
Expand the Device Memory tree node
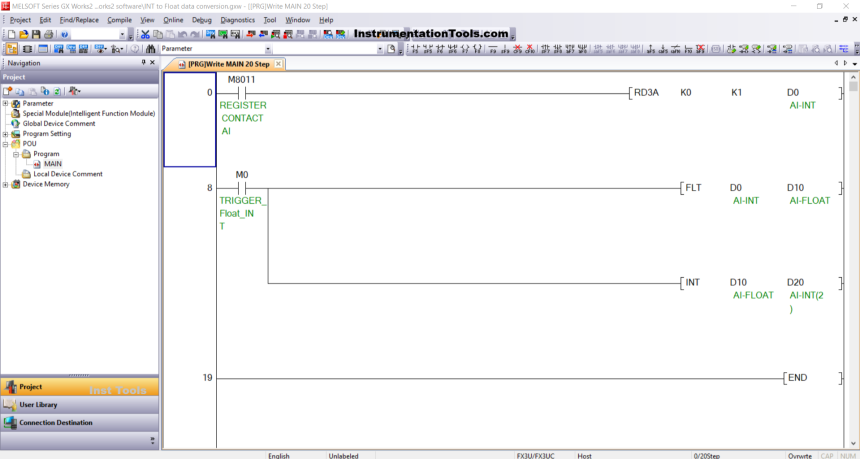[6, 184]
